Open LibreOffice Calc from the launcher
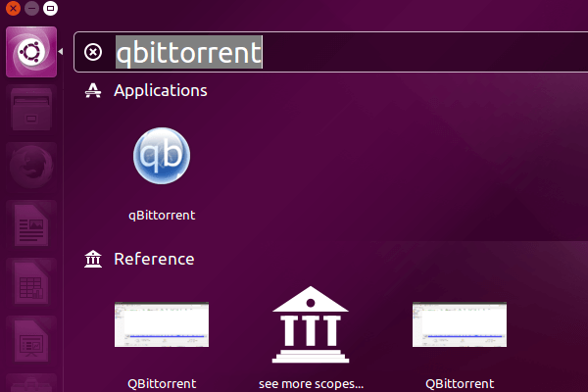588x392 pixels. coord(31,285)
